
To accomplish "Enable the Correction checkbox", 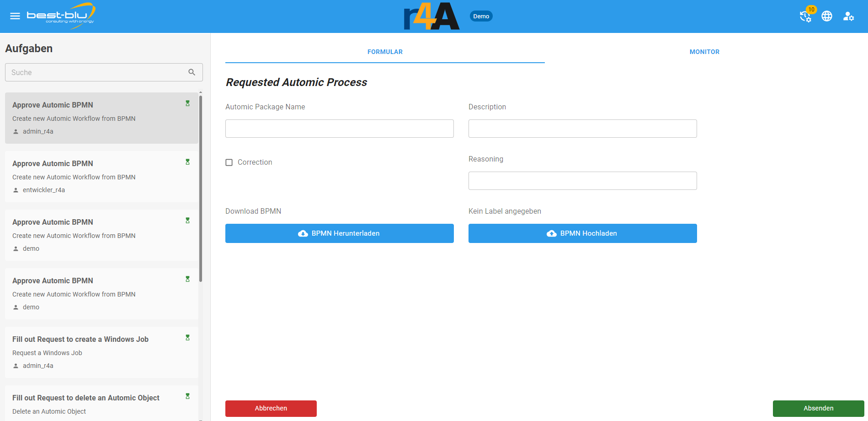I will pos(229,162).
